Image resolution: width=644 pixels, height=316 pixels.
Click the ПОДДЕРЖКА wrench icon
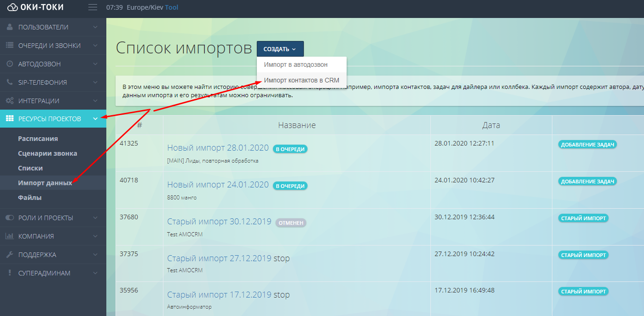(9, 254)
